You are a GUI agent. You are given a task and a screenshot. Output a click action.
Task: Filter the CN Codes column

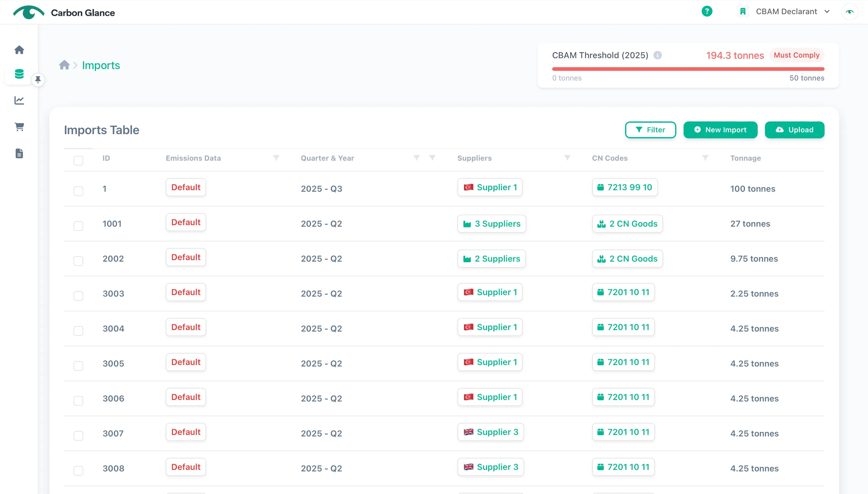tap(705, 158)
